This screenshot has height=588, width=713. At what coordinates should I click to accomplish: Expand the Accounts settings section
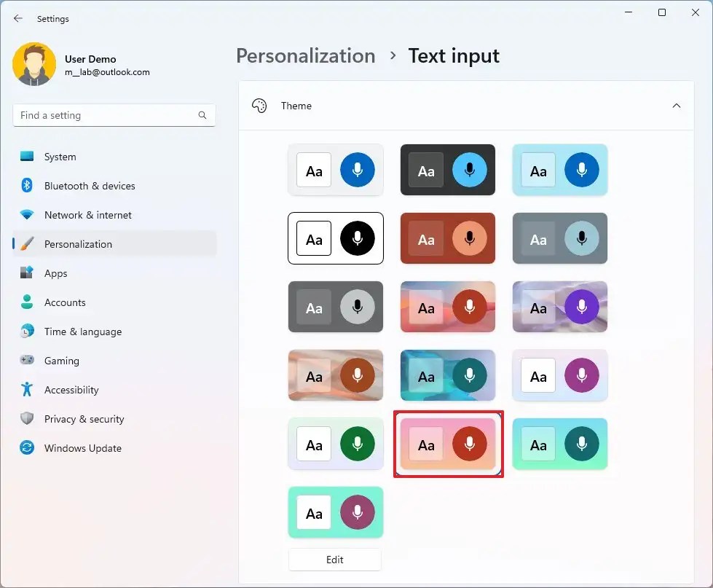click(x=65, y=302)
